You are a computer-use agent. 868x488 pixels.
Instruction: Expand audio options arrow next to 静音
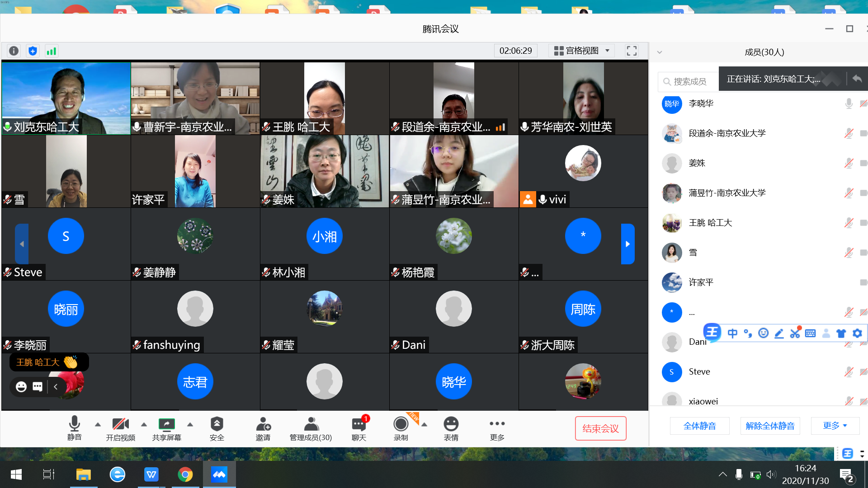click(98, 424)
